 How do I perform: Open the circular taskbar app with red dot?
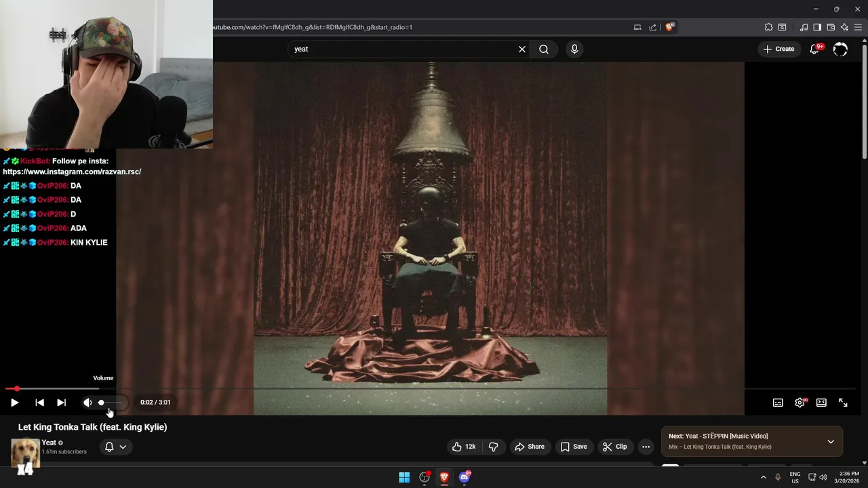click(x=425, y=477)
